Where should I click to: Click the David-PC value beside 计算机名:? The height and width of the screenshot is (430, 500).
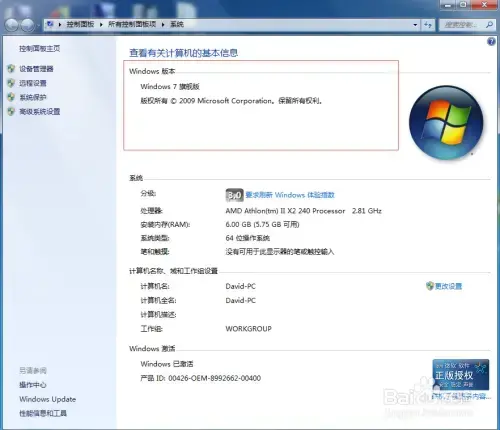(x=240, y=286)
